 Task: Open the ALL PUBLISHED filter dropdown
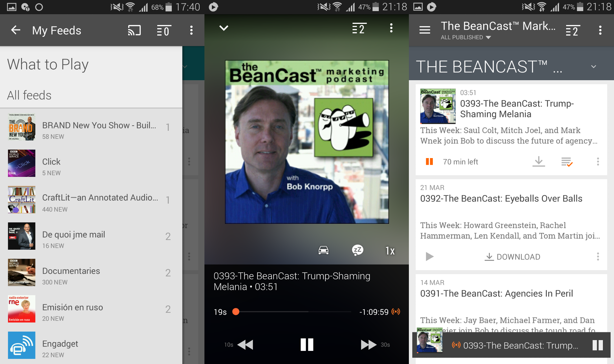click(466, 37)
